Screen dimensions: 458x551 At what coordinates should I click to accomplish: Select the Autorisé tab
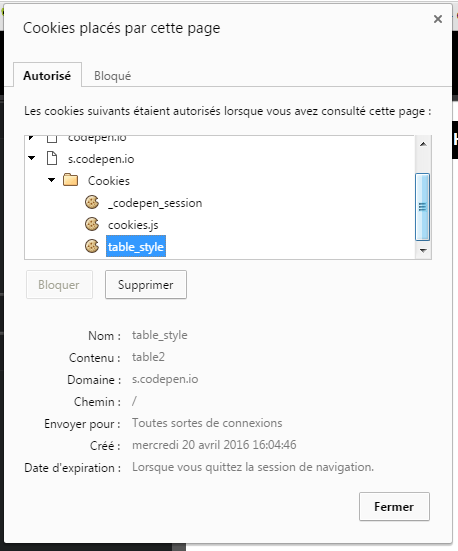click(47, 75)
